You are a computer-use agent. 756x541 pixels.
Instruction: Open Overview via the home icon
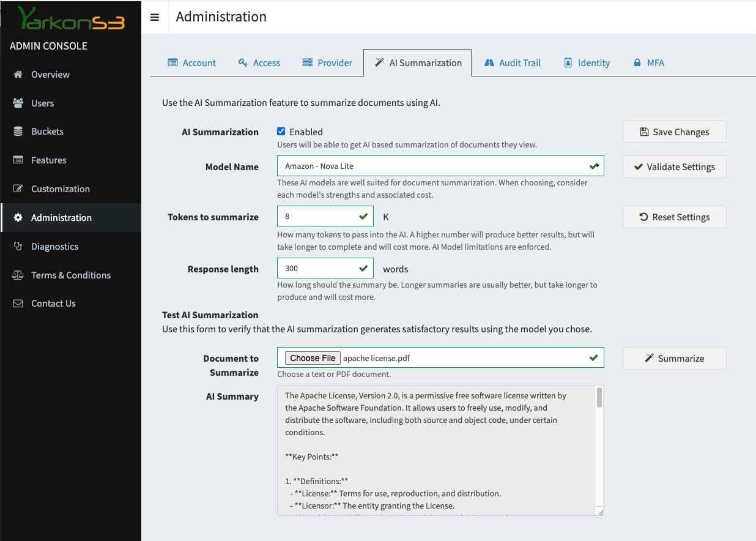(18, 75)
